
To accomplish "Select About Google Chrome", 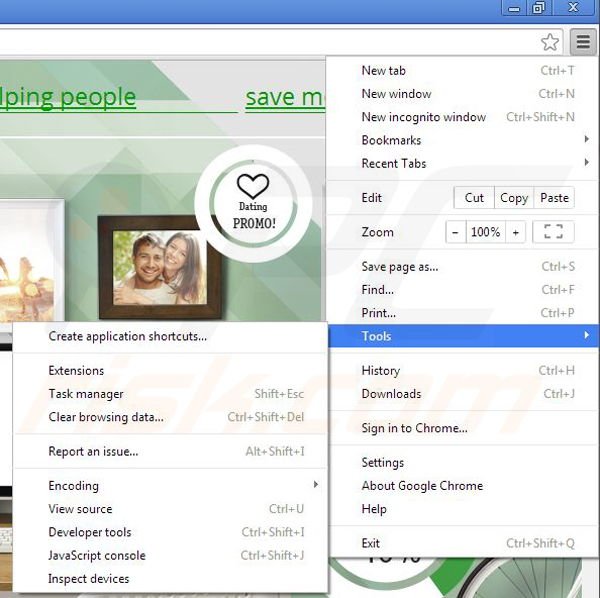I will pyautogui.click(x=464, y=486).
